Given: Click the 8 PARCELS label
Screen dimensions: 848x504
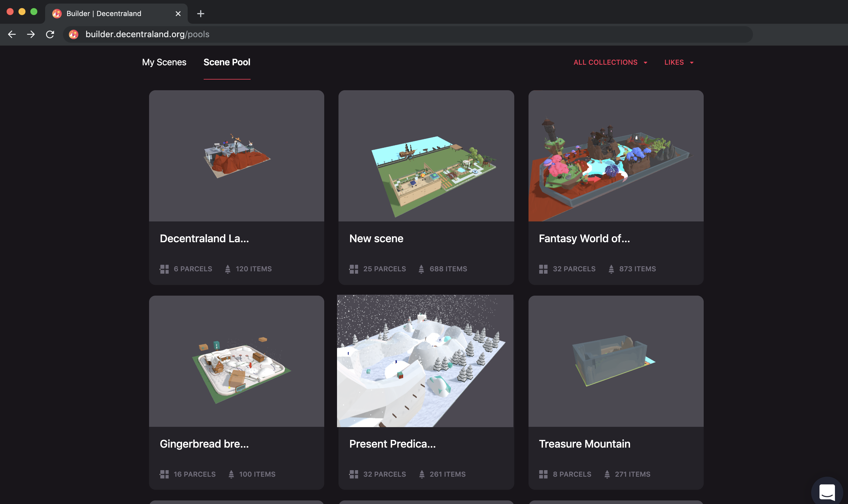Looking at the screenshot, I should (572, 474).
